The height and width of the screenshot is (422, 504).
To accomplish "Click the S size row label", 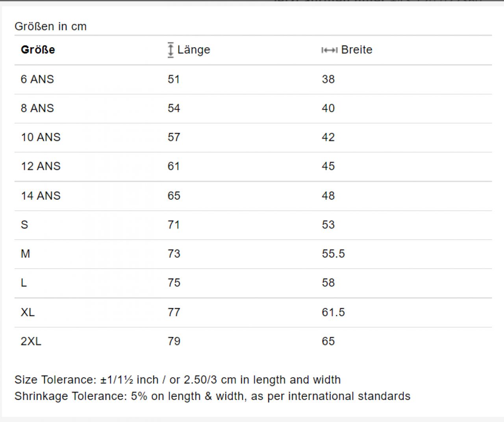I will coord(24,225).
